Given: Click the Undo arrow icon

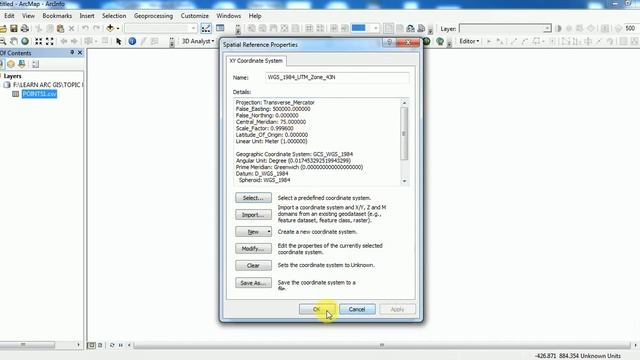Looking at the screenshot, I should (x=85, y=28).
